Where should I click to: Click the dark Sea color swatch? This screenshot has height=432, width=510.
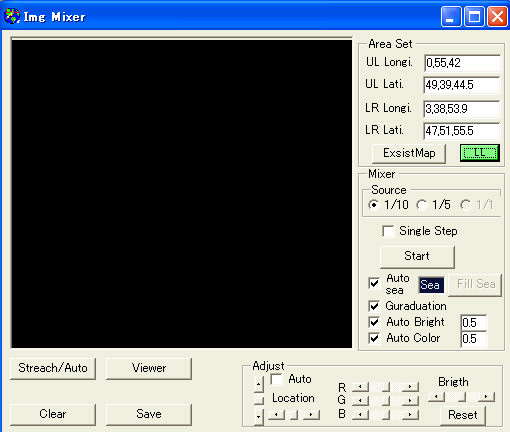(x=431, y=285)
